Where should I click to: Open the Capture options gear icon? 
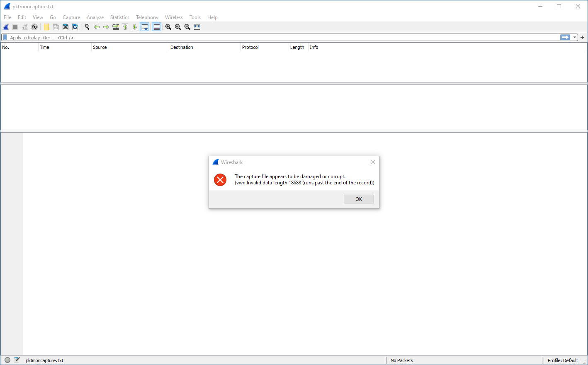34,27
